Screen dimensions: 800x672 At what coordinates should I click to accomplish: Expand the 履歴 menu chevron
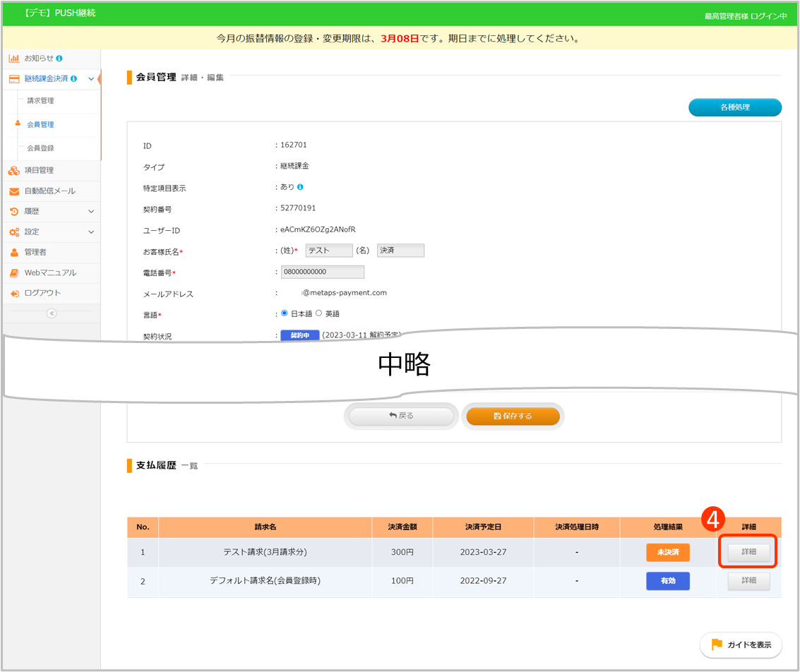click(x=91, y=211)
